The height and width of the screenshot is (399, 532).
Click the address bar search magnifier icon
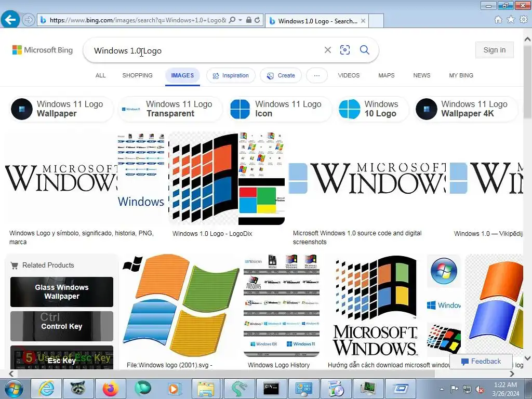(232, 20)
